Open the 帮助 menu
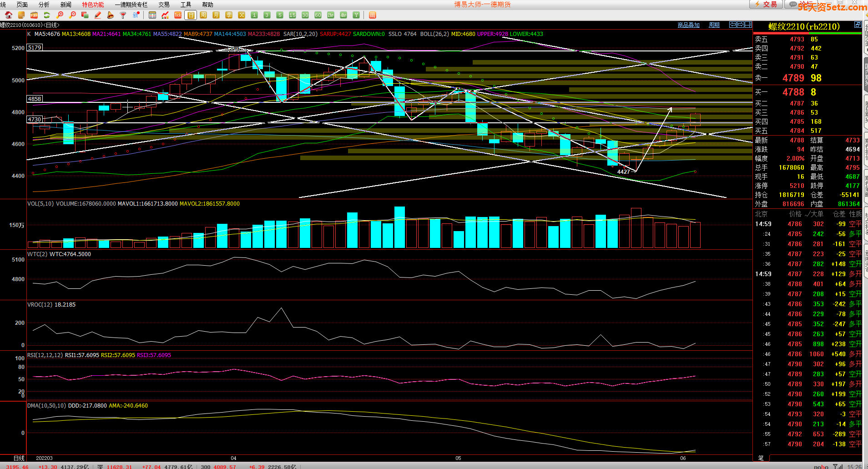 (207, 5)
